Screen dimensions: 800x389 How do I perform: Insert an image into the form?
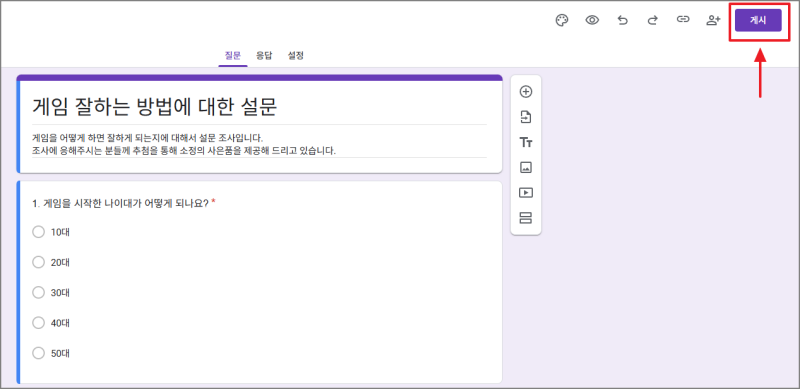(x=526, y=167)
